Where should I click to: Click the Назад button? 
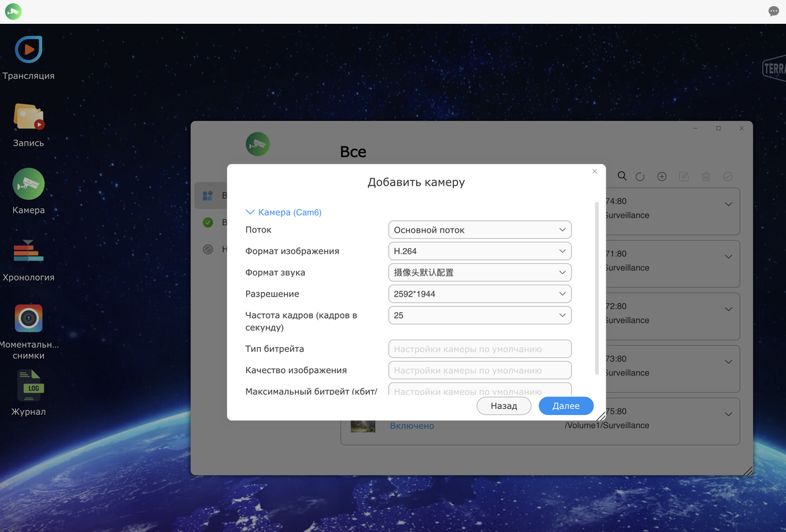[504, 406]
